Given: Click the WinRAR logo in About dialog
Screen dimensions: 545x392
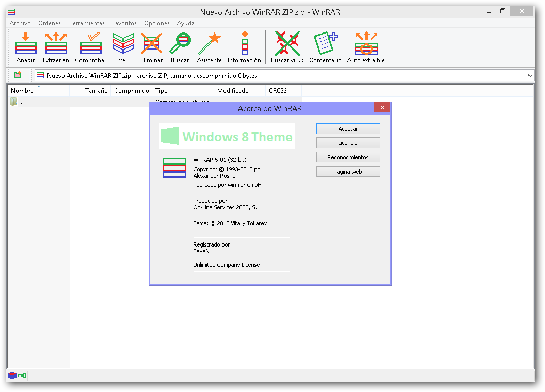Looking at the screenshot, I should click(174, 168).
